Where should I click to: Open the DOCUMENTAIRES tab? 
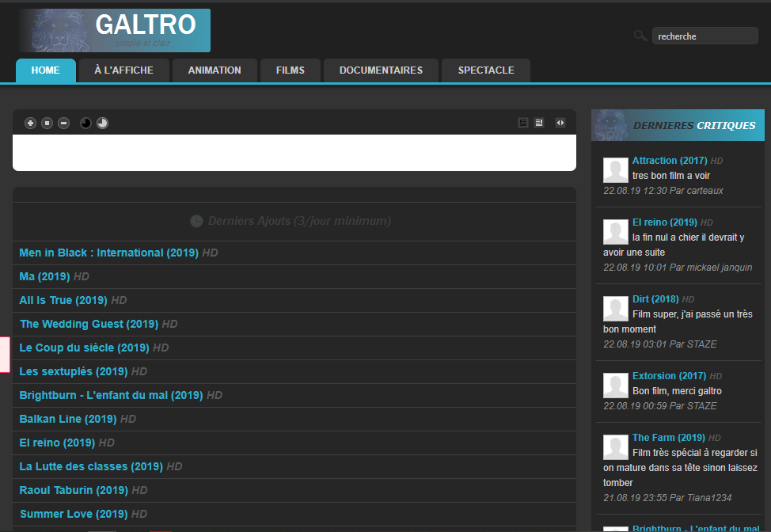point(381,70)
